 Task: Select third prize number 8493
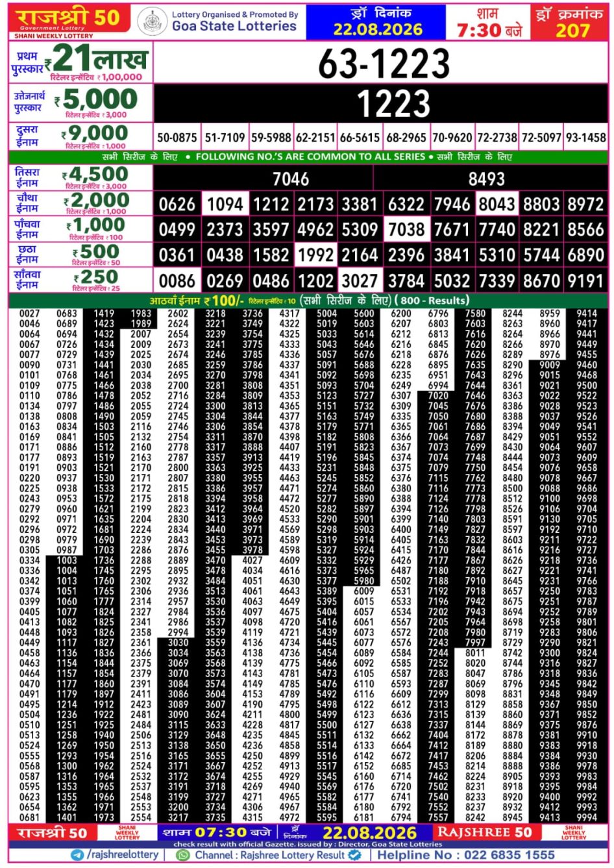pyautogui.click(x=486, y=179)
